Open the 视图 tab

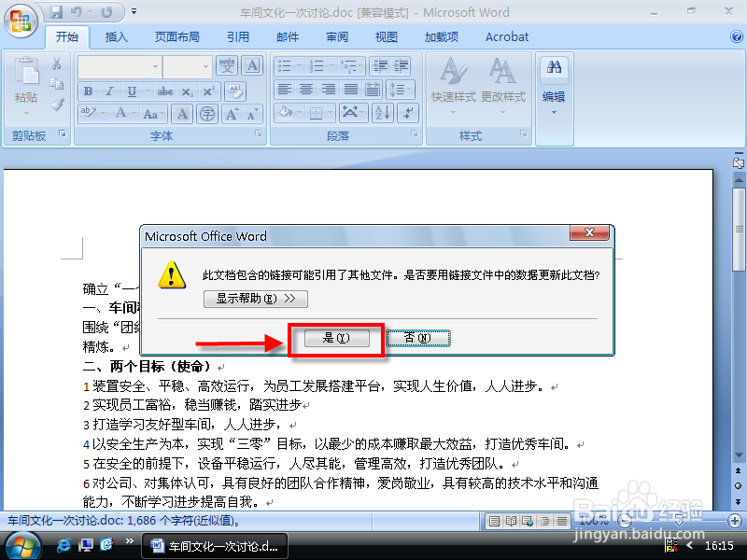tap(387, 36)
